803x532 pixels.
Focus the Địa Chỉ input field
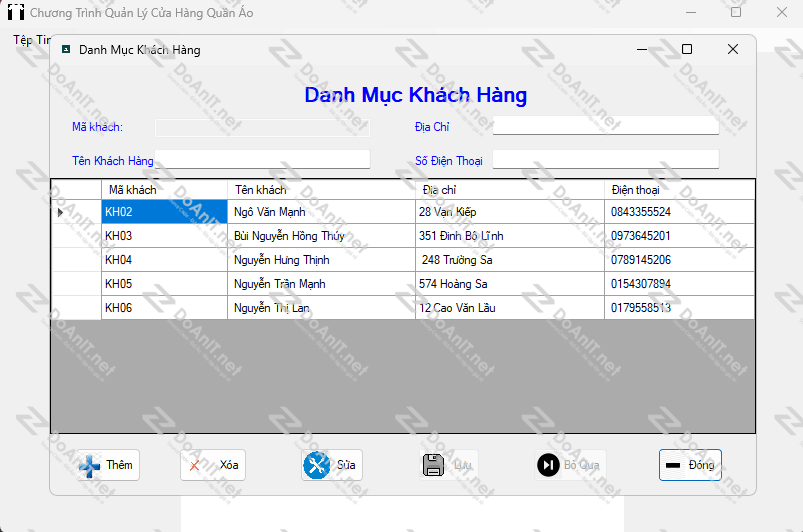(x=606, y=125)
